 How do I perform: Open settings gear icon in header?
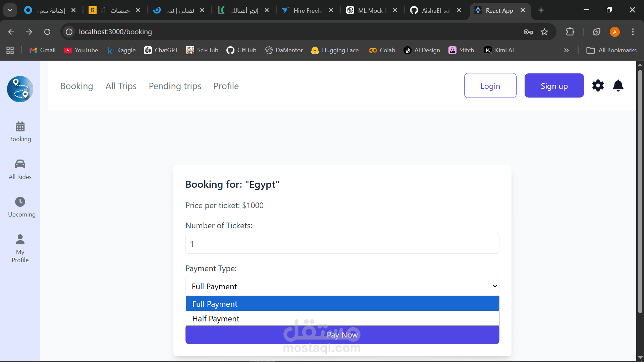[x=598, y=86]
